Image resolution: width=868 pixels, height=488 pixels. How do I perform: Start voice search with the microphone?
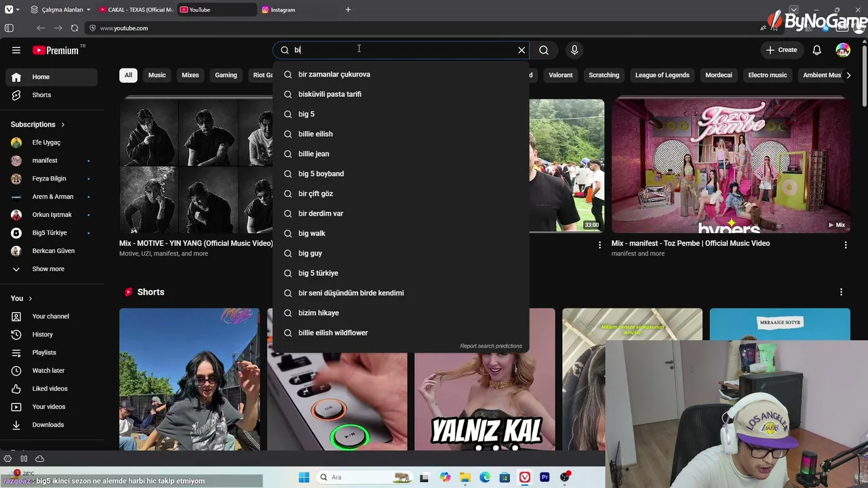pyautogui.click(x=574, y=50)
